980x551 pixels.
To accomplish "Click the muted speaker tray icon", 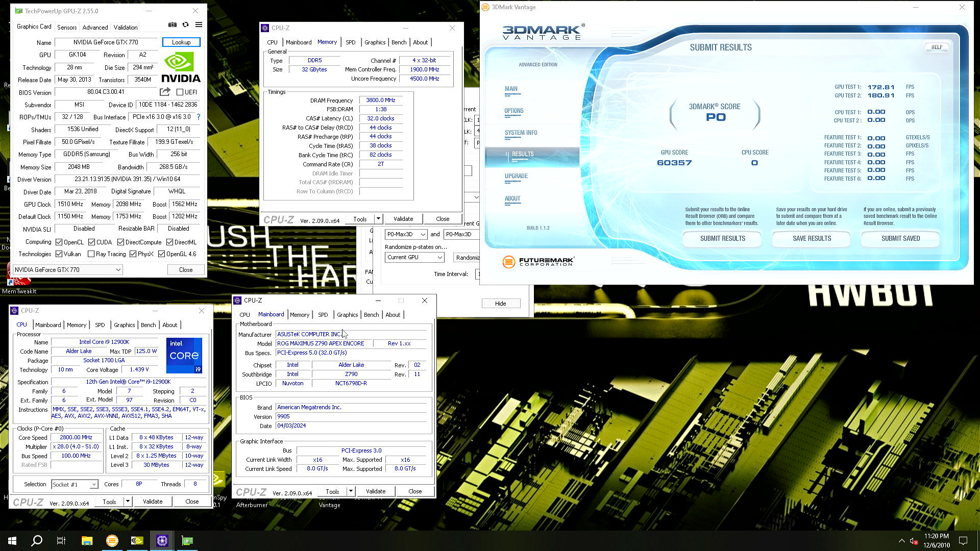I will pyautogui.click(x=914, y=541).
